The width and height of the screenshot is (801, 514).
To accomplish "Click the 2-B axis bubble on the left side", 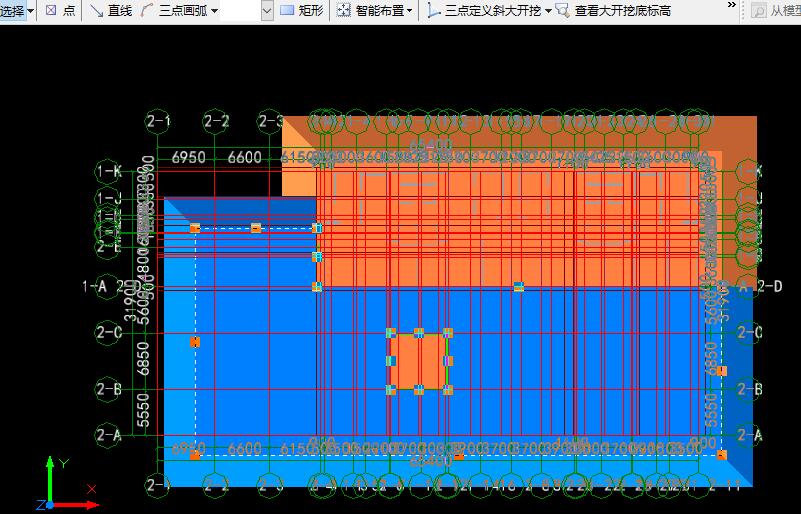I will click(109, 389).
